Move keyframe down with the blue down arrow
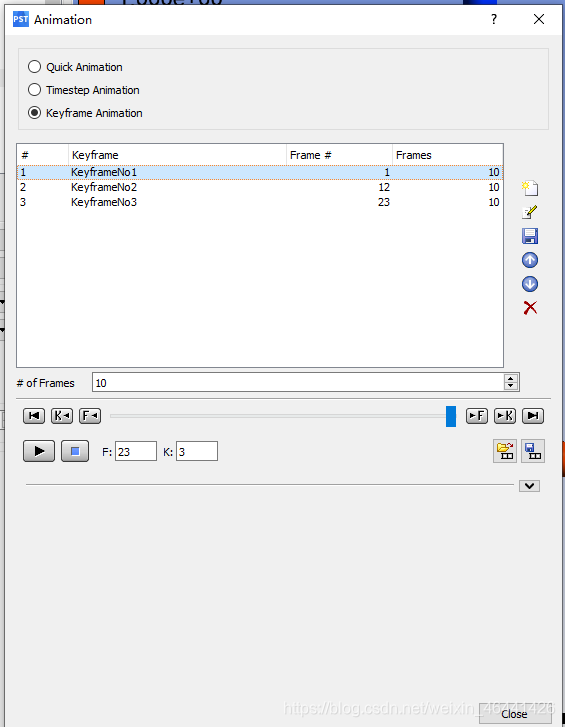This screenshot has width=565, height=727. coord(530,284)
